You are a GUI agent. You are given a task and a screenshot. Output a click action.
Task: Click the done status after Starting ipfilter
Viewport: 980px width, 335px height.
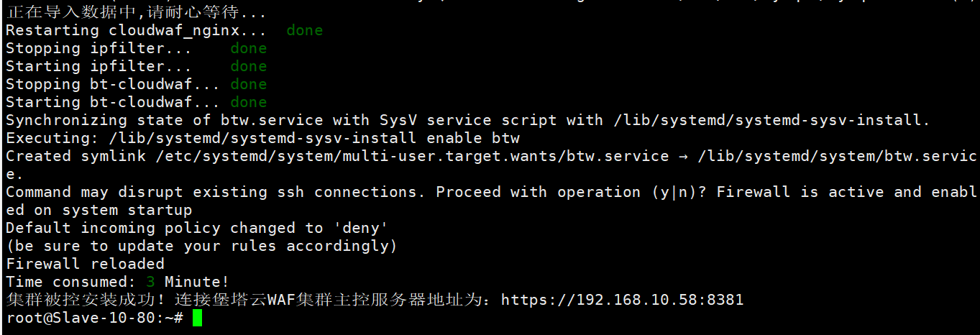(x=249, y=66)
